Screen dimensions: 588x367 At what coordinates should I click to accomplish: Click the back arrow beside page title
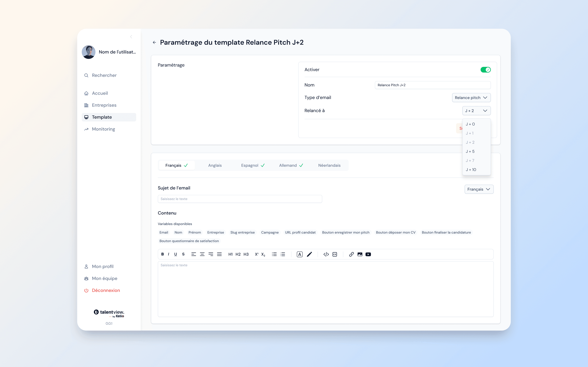click(x=154, y=43)
